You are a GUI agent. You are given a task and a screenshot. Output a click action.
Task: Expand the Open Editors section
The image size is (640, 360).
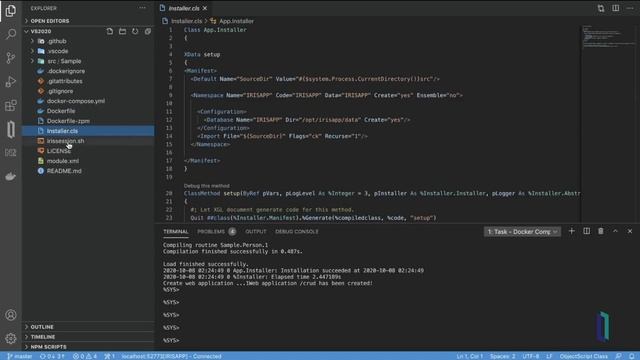click(88, 21)
